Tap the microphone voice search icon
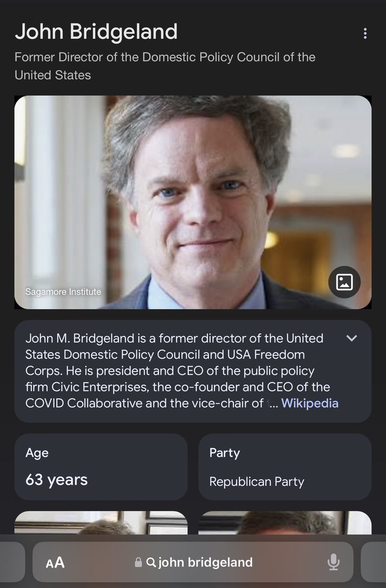This screenshot has height=588, width=386. click(334, 562)
